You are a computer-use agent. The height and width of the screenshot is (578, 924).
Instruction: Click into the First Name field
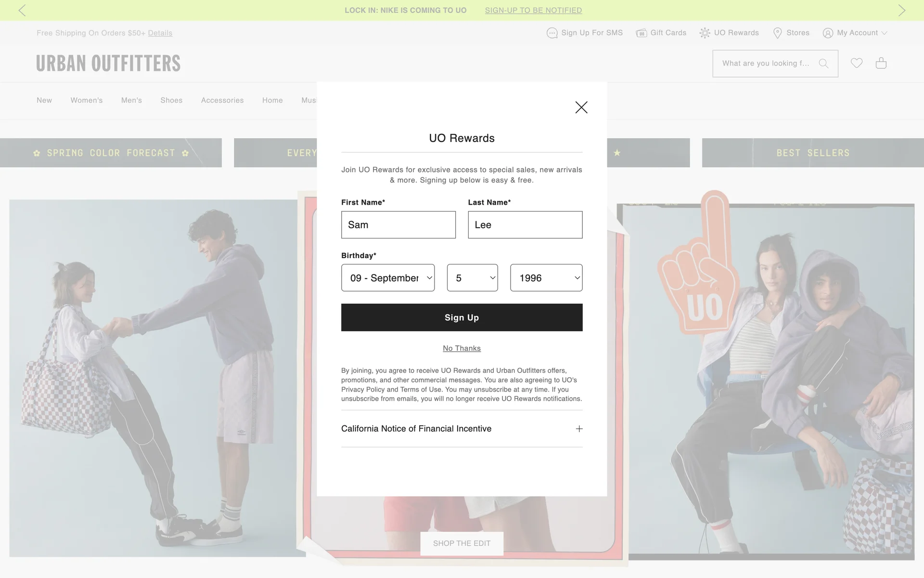click(398, 225)
